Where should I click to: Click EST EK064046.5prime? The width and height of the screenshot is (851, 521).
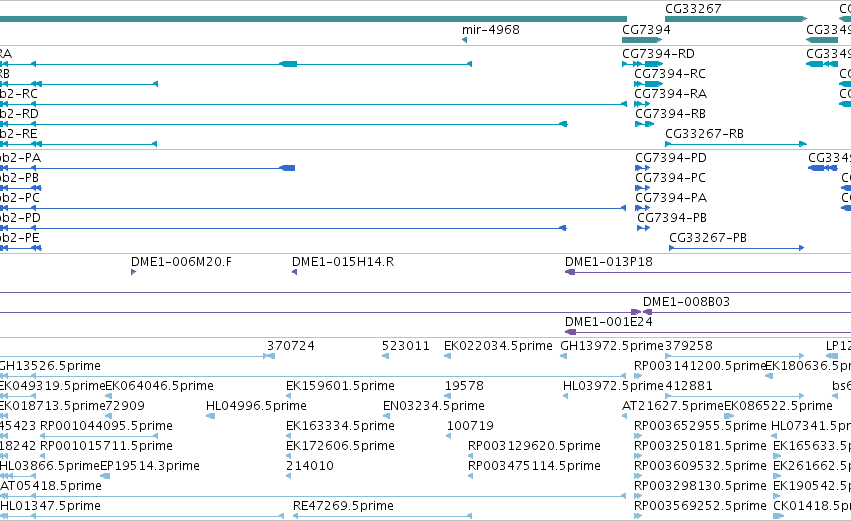pyautogui.click(x=160, y=386)
